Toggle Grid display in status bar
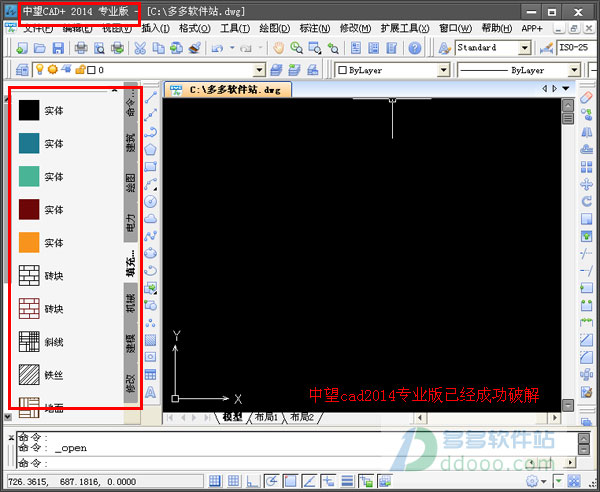The height and width of the screenshot is (492, 600). 233,481
